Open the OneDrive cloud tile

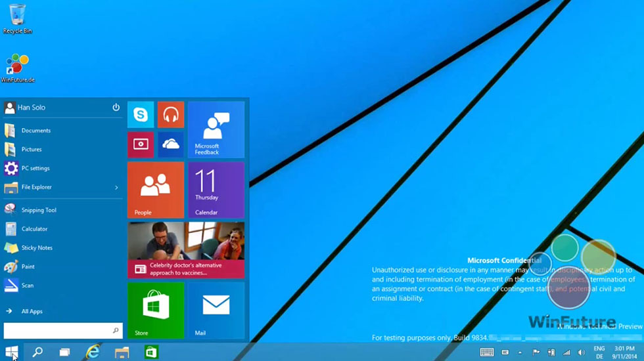coord(171,144)
